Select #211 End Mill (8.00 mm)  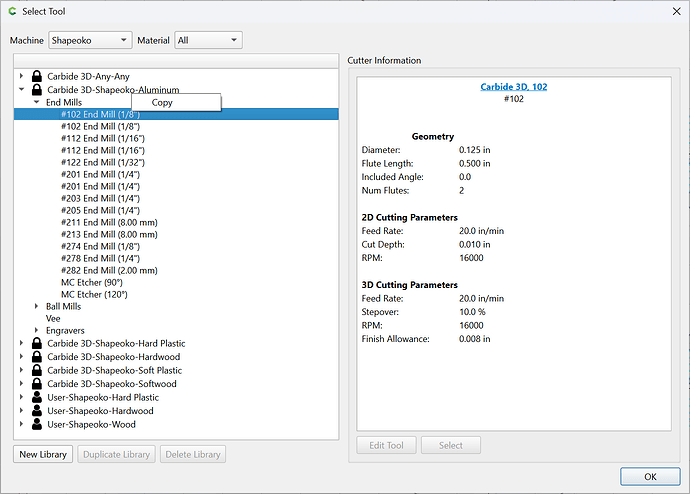click(x=109, y=222)
